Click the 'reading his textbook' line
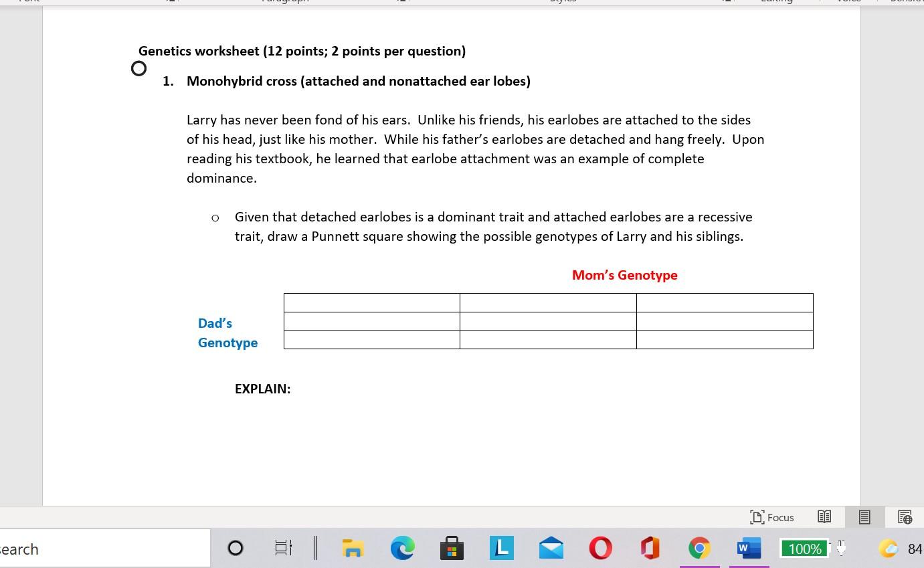Screen dimensions: 924x568 coord(446,159)
